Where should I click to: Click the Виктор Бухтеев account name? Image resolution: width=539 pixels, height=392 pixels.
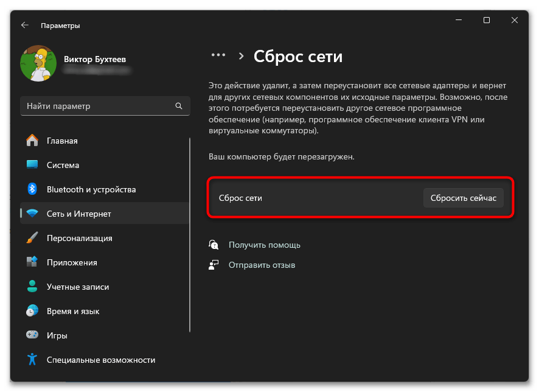coord(95,59)
